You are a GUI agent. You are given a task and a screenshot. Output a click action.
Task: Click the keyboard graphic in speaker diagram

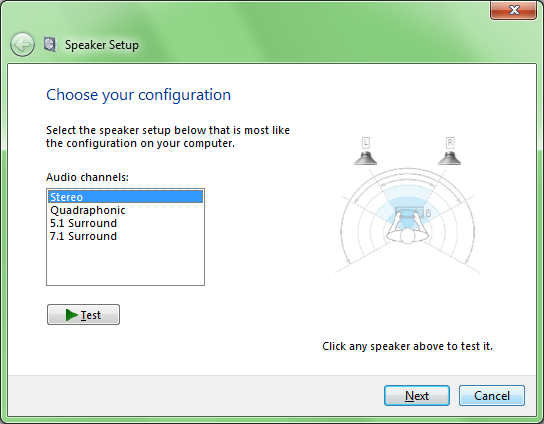pyautogui.click(x=410, y=212)
